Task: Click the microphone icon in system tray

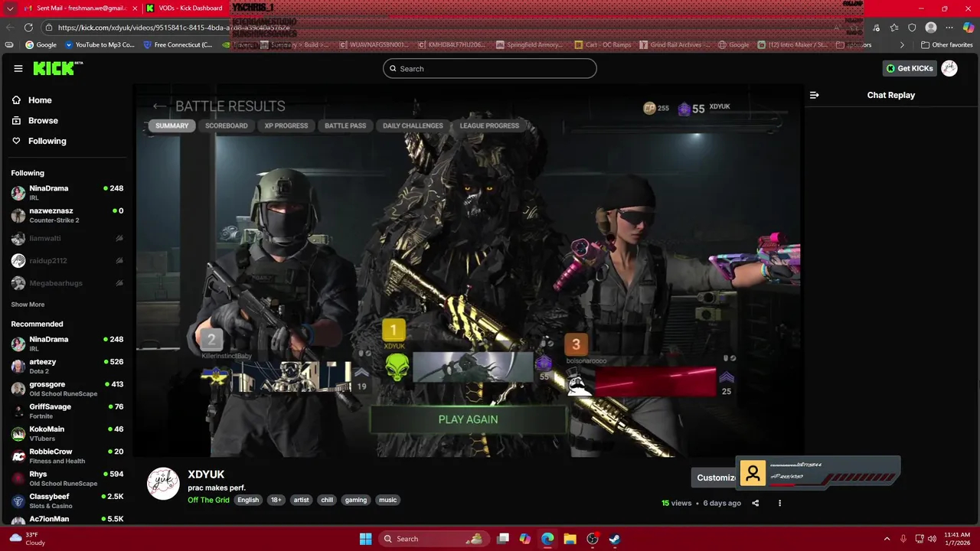Action: coord(903,539)
